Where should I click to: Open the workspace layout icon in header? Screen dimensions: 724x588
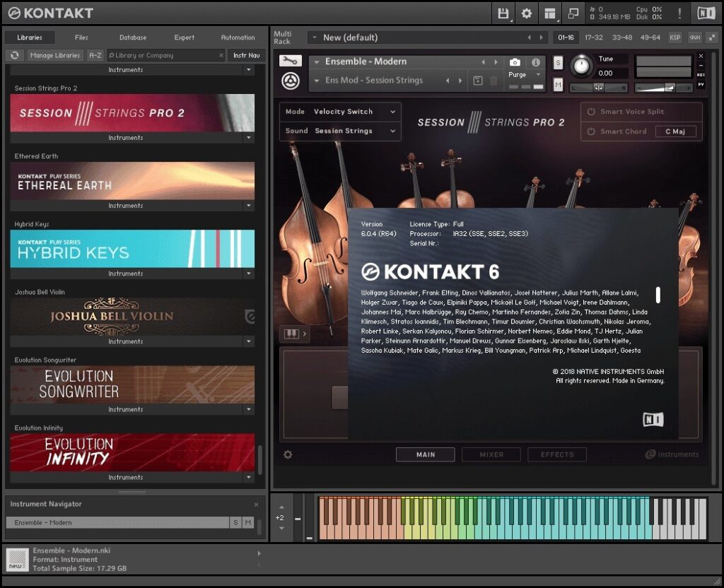(549, 13)
